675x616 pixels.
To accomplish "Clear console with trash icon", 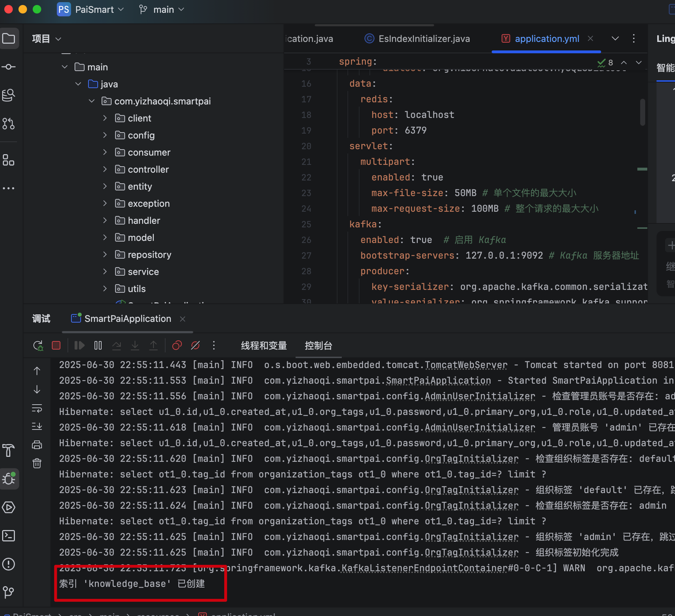I will tap(37, 463).
